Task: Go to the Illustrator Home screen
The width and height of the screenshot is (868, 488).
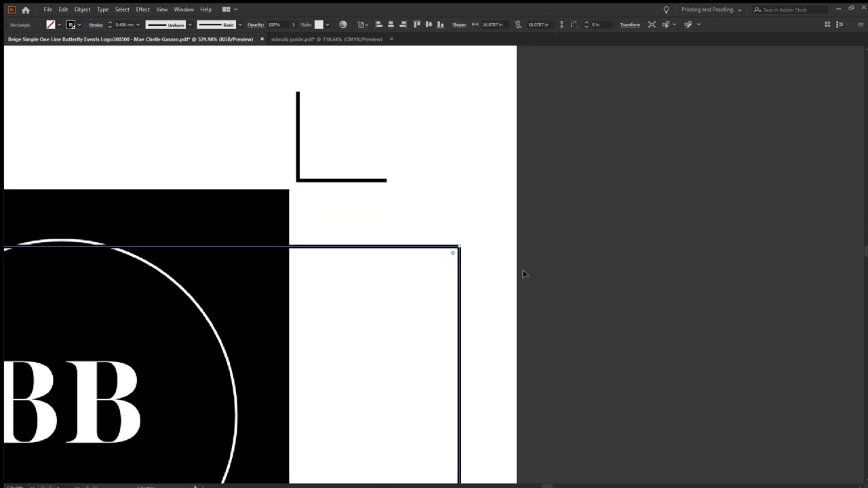Action: tap(26, 9)
